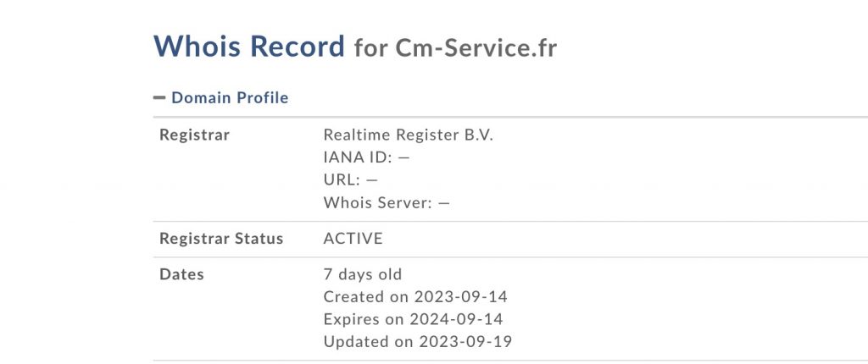Screen dimensions: 868x364
Task: Click the Registrar Status row label
Action: [221, 239]
